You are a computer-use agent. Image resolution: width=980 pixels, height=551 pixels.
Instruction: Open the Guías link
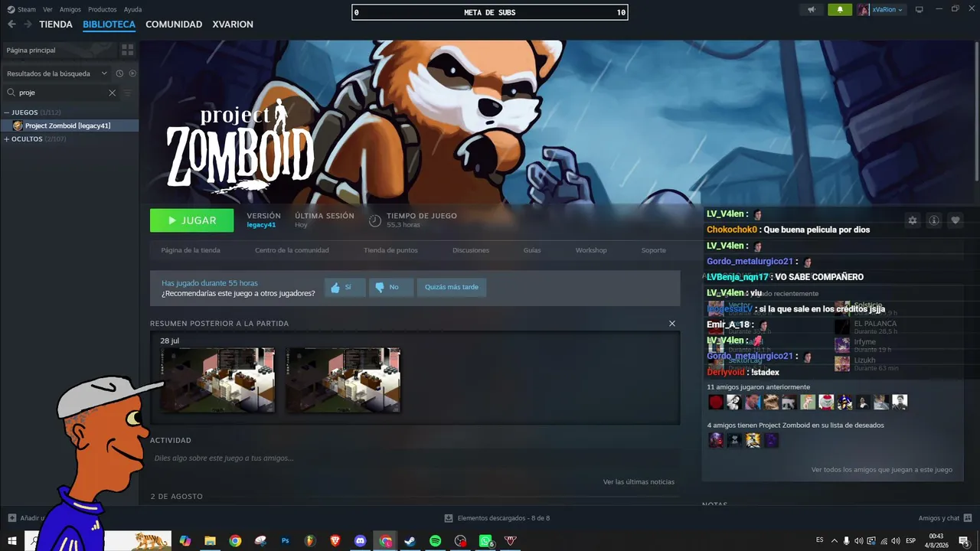click(532, 250)
